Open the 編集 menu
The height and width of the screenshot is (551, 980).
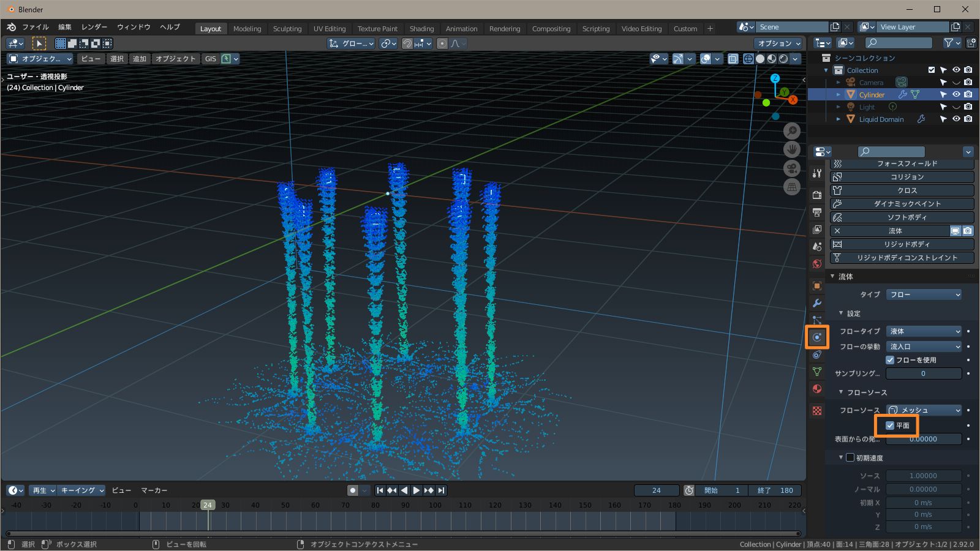(65, 28)
